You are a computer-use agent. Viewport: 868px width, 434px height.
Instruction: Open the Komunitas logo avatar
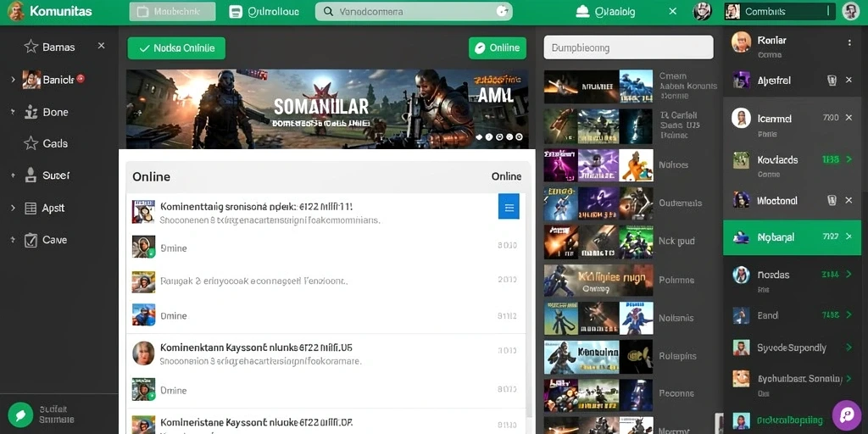16,11
